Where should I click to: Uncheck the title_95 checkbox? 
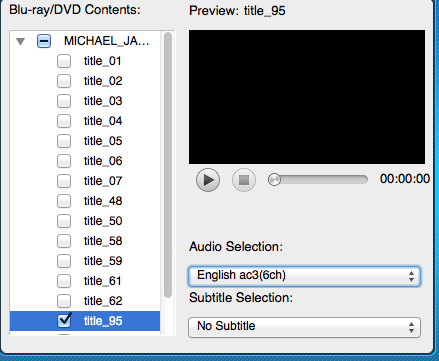coord(64,320)
